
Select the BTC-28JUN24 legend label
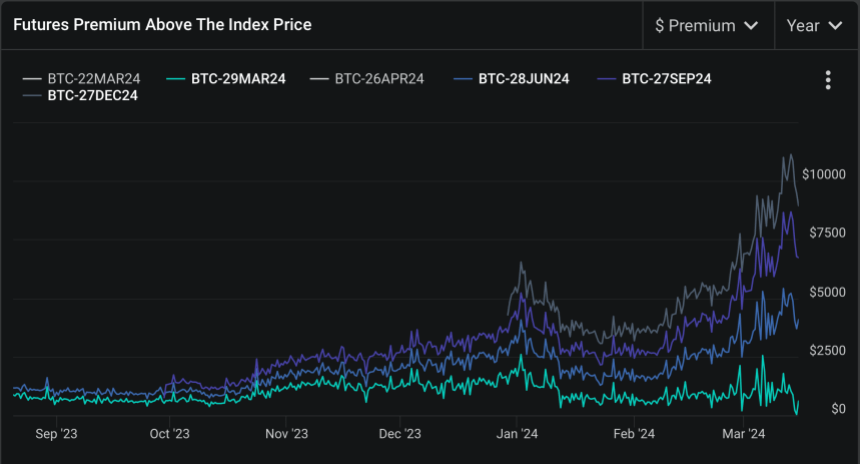click(524, 78)
